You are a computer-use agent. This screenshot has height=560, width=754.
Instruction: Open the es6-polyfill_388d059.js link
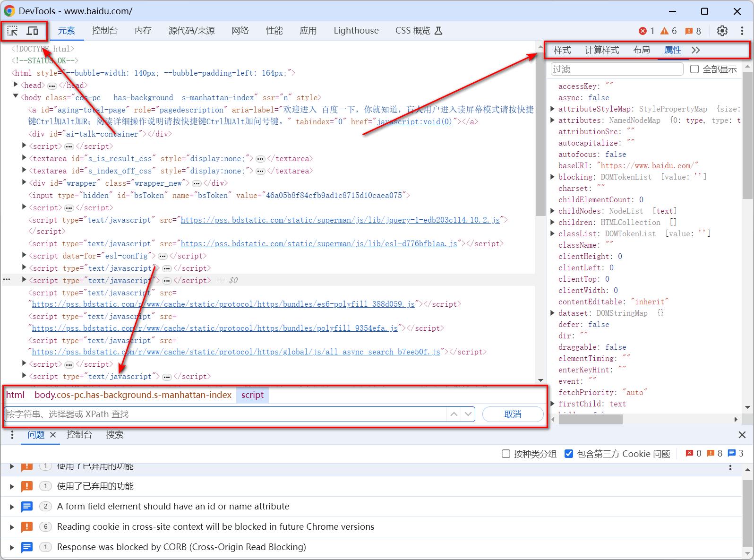coord(223,304)
